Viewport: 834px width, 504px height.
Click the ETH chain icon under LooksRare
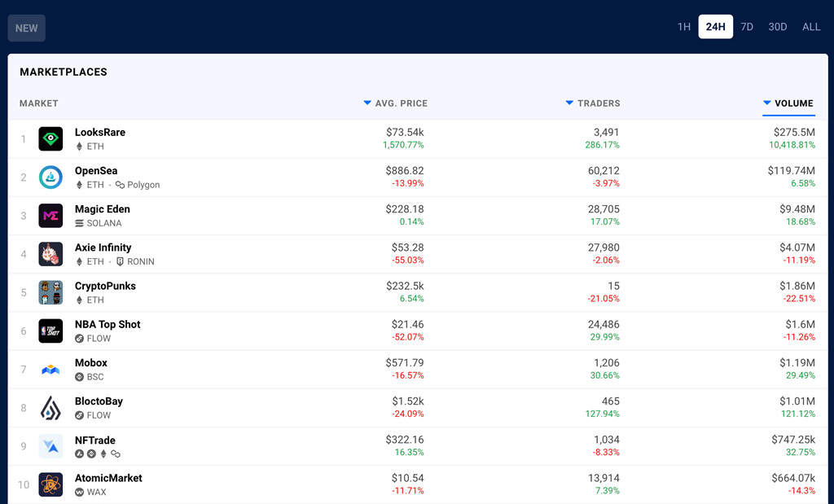click(x=79, y=147)
